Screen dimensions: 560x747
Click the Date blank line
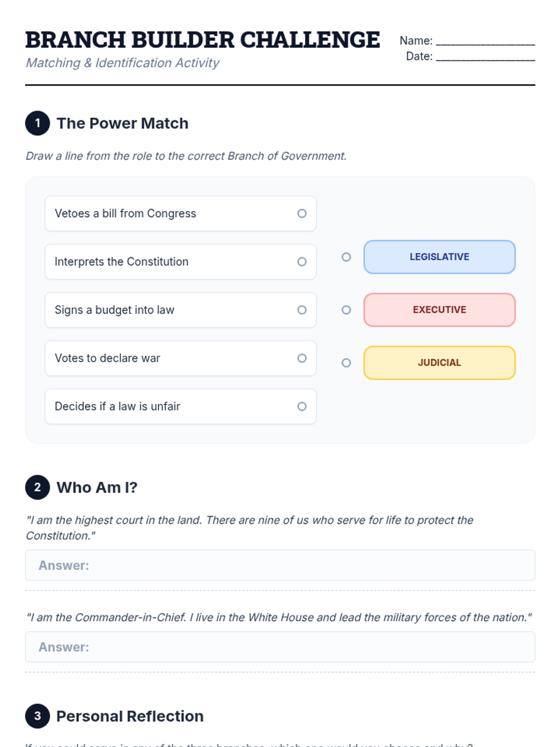pyautogui.click(x=485, y=57)
